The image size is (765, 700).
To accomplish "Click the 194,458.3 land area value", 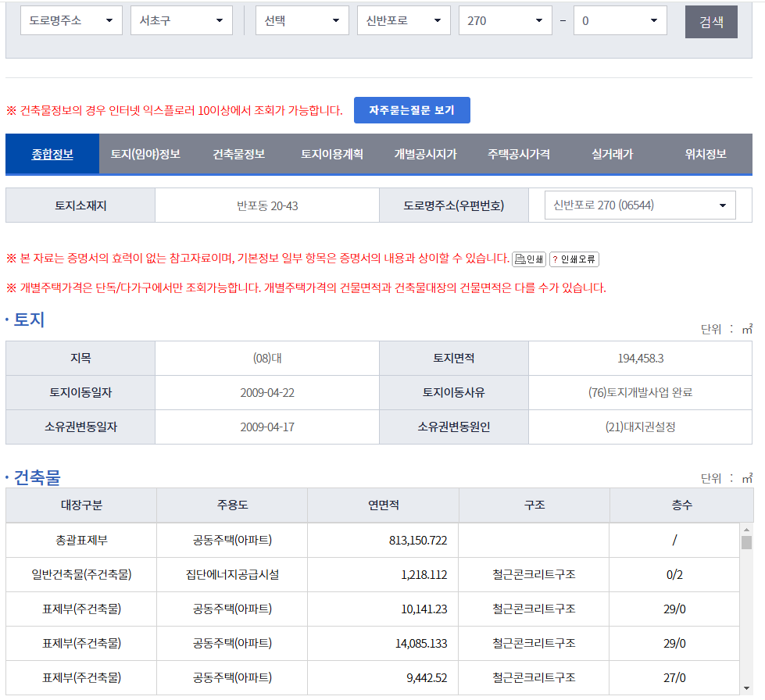I will (641, 359).
